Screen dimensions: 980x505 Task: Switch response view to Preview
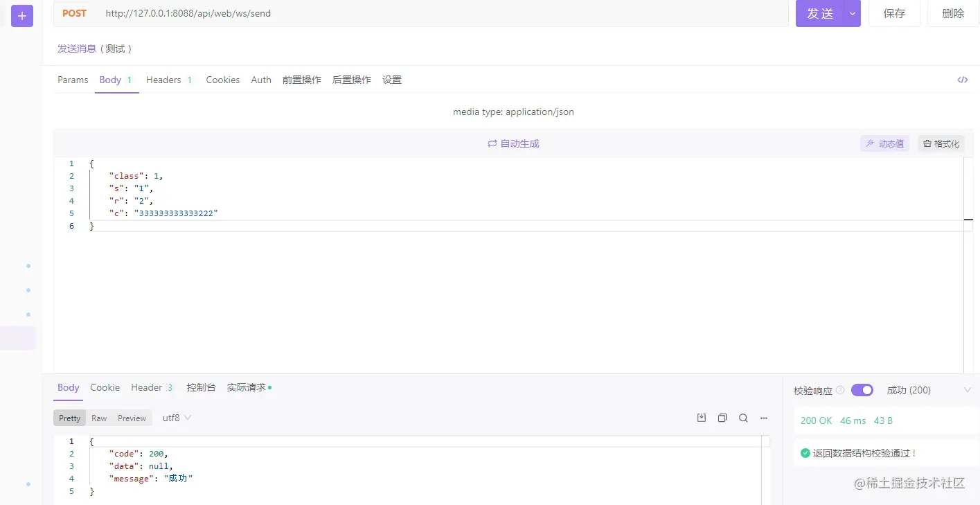132,418
